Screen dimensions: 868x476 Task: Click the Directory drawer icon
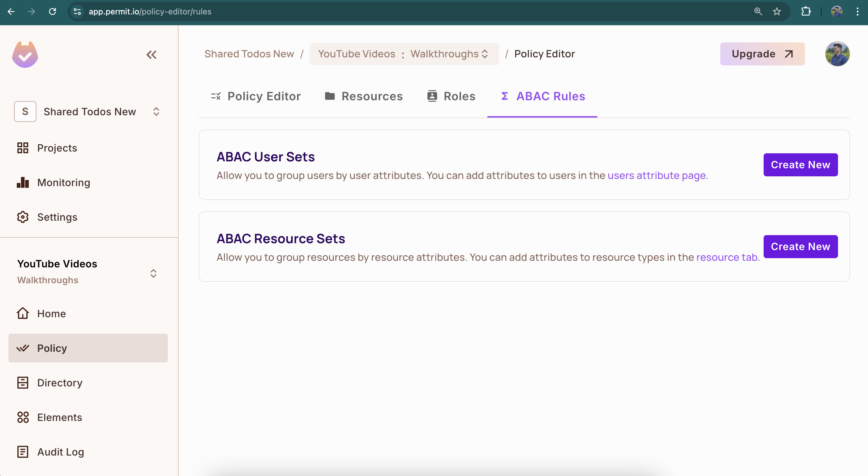(x=22, y=383)
